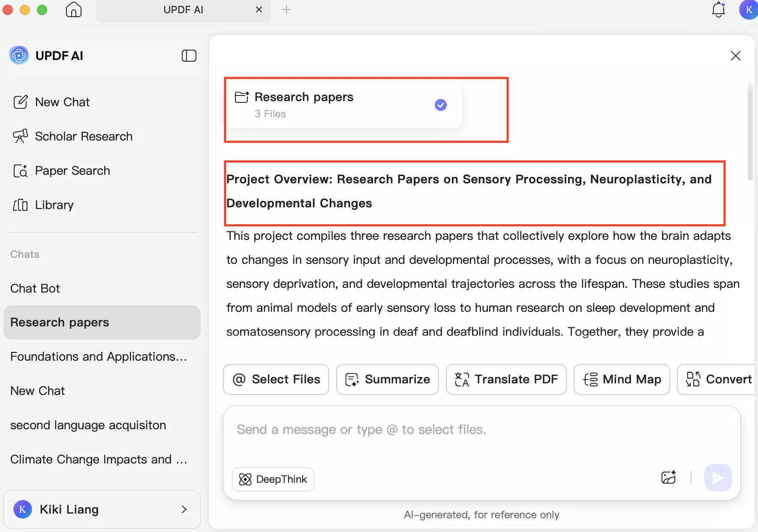Click the Summarize action
Image resolution: width=758 pixels, height=532 pixels.
(388, 380)
